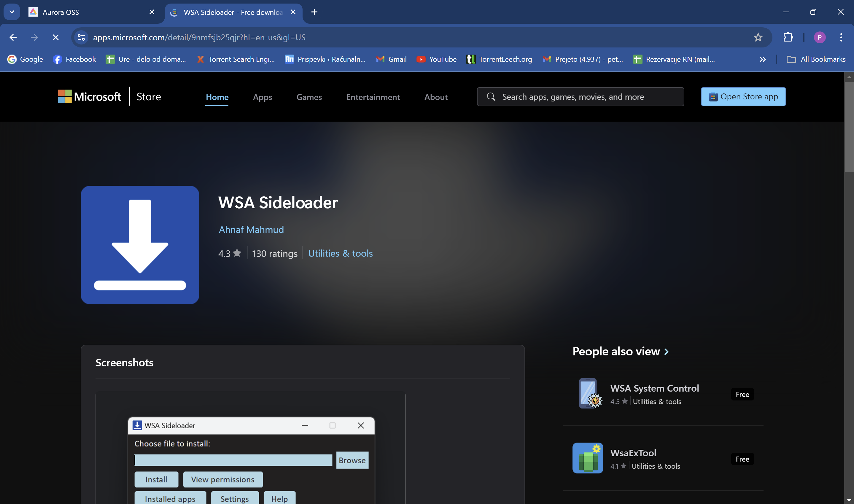Click the 130 ratings text

point(275,253)
